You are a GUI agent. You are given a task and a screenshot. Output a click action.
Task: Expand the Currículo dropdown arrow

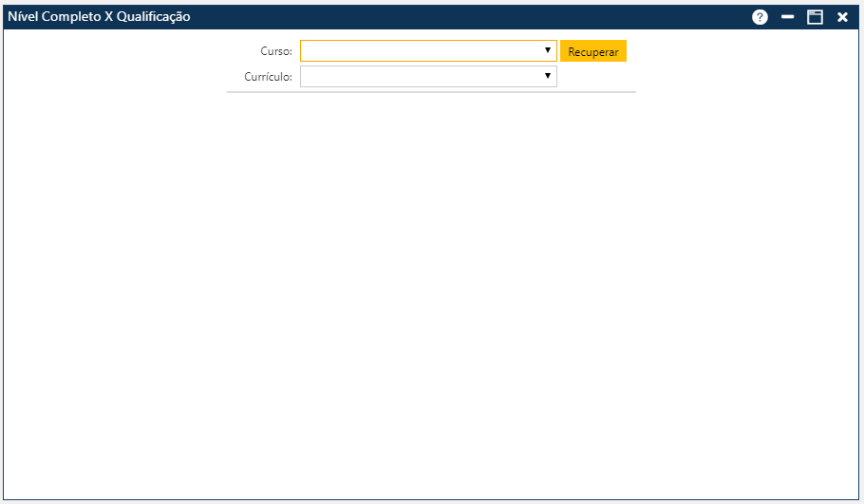click(x=548, y=76)
